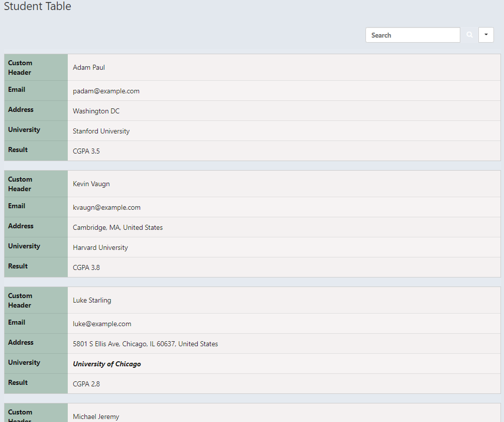The width and height of the screenshot is (504, 422).
Task: Select the Adam Paul name cell
Action: [89, 67]
